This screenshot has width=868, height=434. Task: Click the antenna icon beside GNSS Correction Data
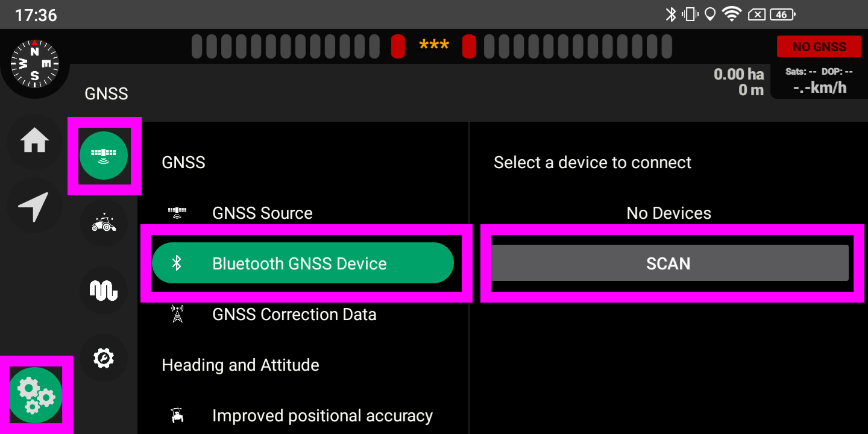(178, 313)
